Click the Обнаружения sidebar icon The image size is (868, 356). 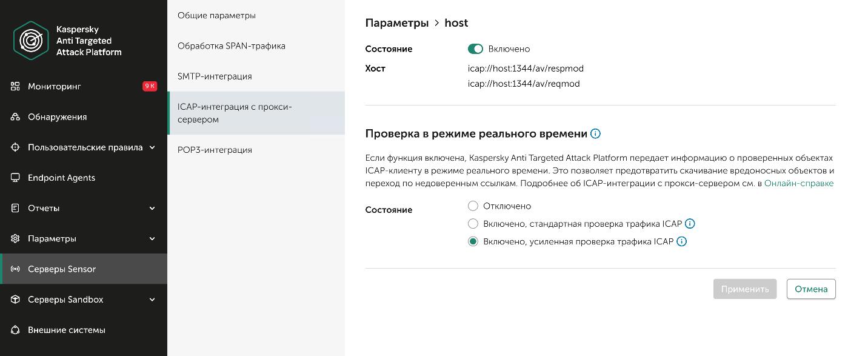(16, 116)
